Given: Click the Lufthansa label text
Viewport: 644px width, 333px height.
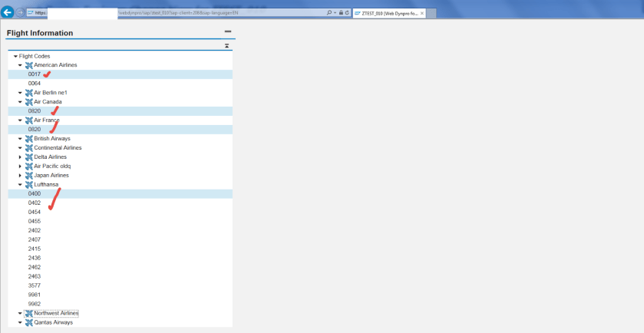Looking at the screenshot, I should tap(46, 185).
